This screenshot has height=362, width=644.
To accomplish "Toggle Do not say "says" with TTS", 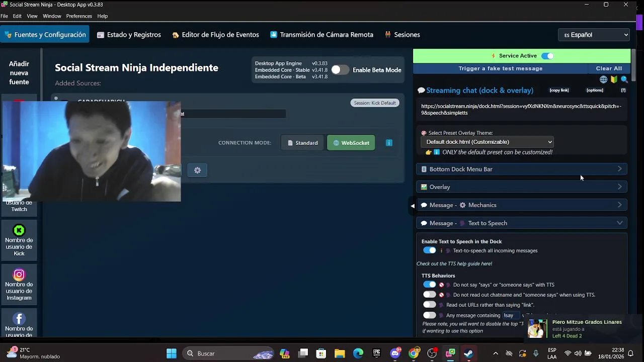I will [x=430, y=285].
